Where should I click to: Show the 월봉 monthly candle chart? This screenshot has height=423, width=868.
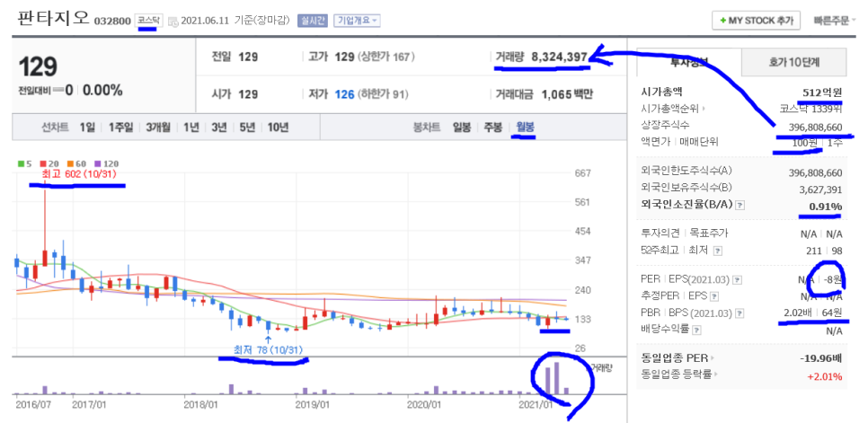526,127
